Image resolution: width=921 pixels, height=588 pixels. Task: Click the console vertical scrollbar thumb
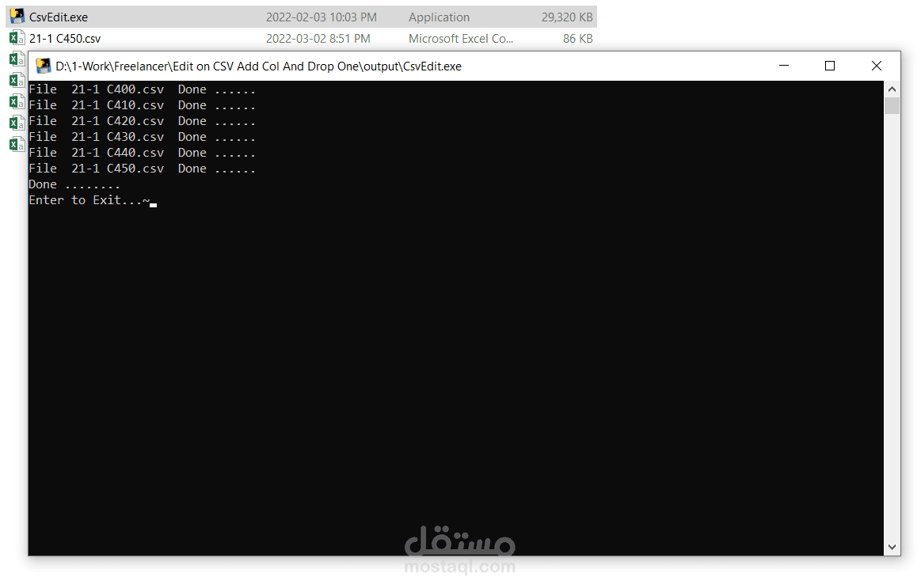pos(892,105)
